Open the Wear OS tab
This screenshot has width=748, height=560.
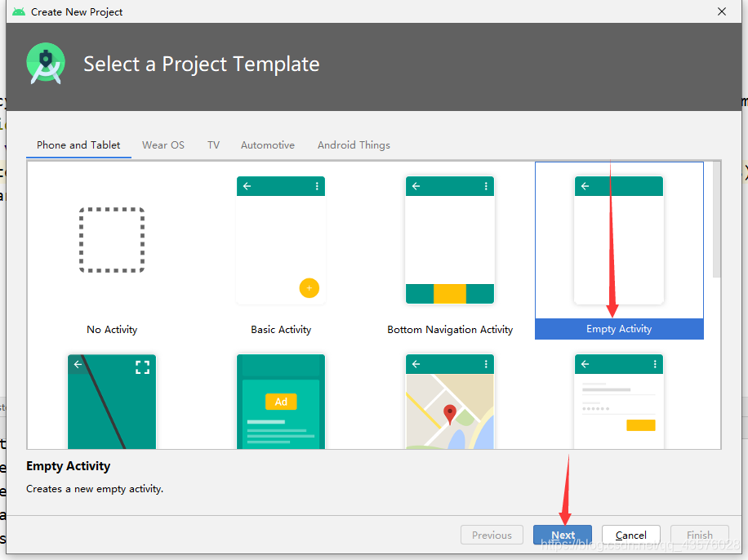point(163,145)
